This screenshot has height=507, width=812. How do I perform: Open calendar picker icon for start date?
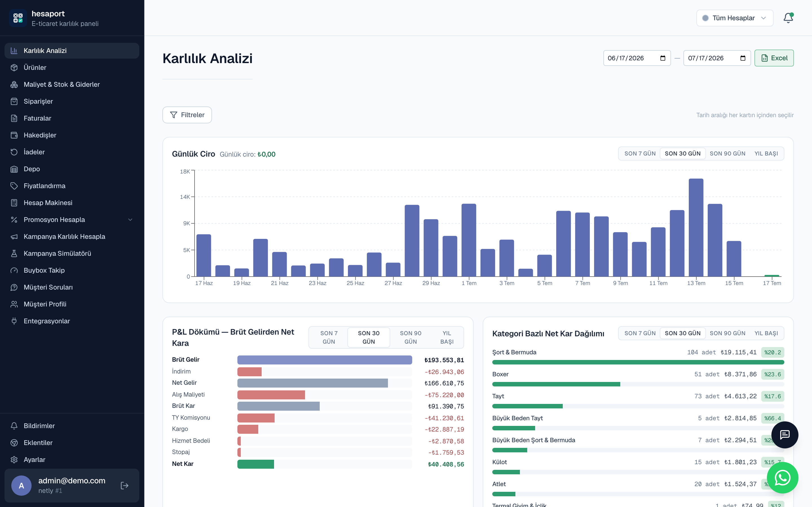(x=663, y=58)
